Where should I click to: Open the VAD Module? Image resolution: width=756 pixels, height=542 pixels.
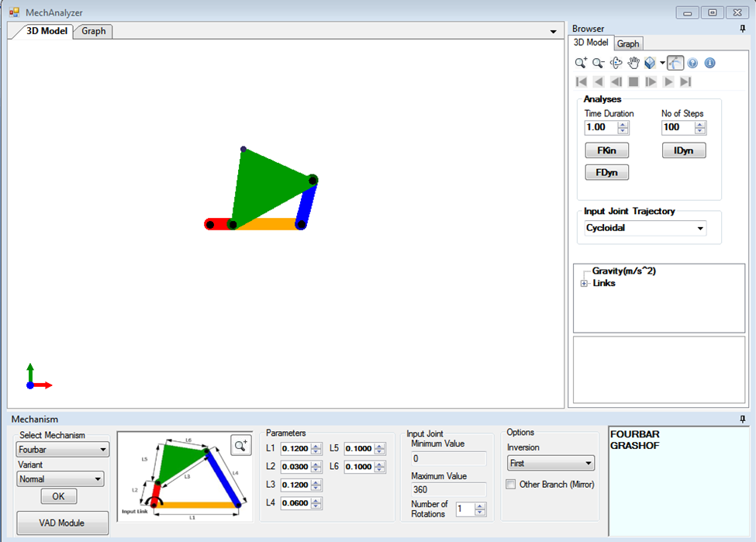[62, 523]
